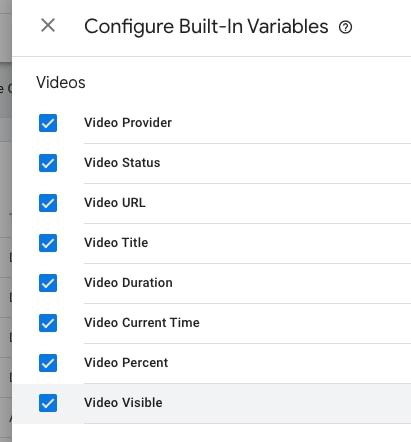Uncheck the Video Current Time checkbox
Screen dimensions: 411x442
[x=48, y=323]
